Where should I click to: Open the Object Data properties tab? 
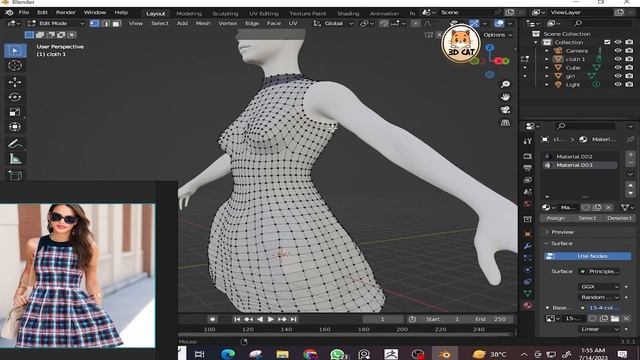point(527,293)
